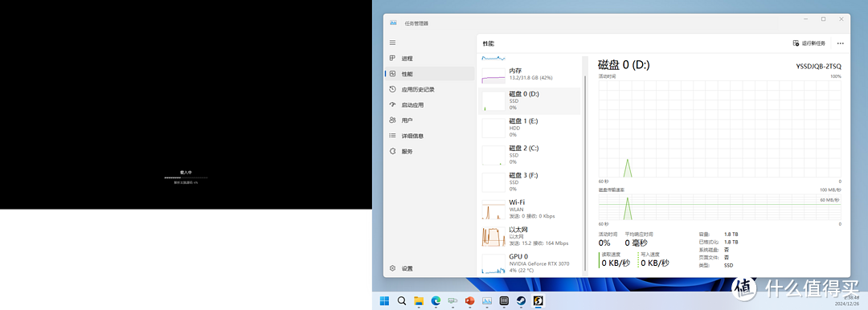Open PowerPoint from the taskbar
This screenshot has height=310, width=868.
(x=470, y=300)
